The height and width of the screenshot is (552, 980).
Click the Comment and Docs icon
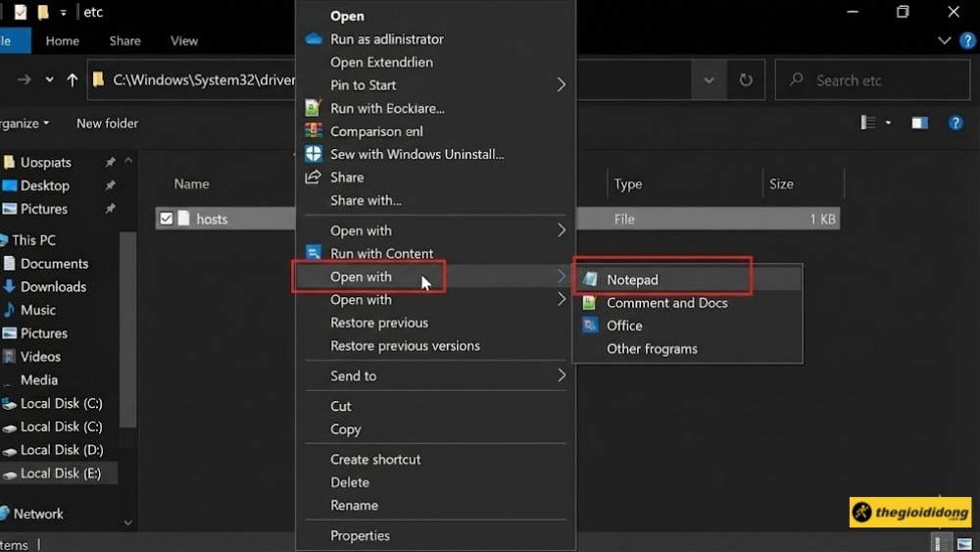590,303
